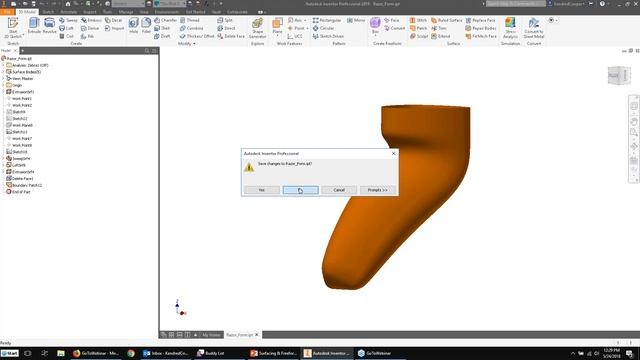Viewport: 640px width, 360px height.
Task: Select the Hole tool
Action: click(x=133, y=26)
